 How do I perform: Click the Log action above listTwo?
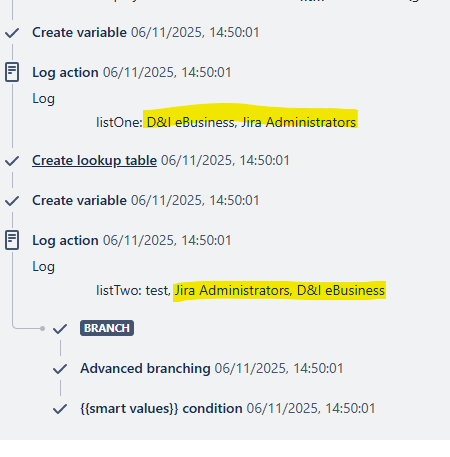65,240
